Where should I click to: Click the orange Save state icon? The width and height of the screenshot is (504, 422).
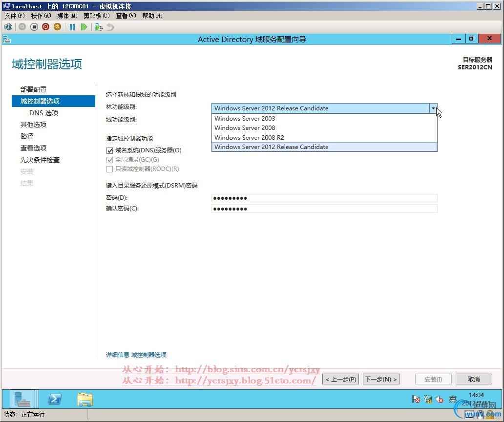(x=57, y=27)
